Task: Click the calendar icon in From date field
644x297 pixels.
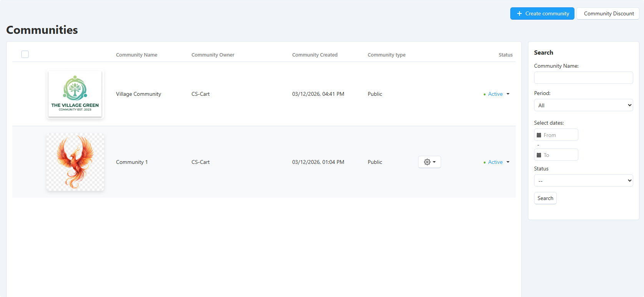Action: click(x=539, y=135)
